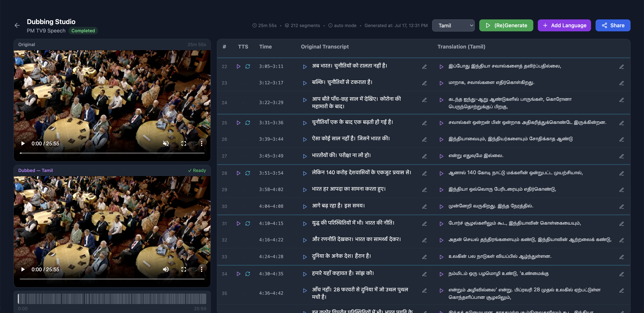644x313 pixels.
Task: Click the (Re)Generate button
Action: pyautogui.click(x=506, y=25)
